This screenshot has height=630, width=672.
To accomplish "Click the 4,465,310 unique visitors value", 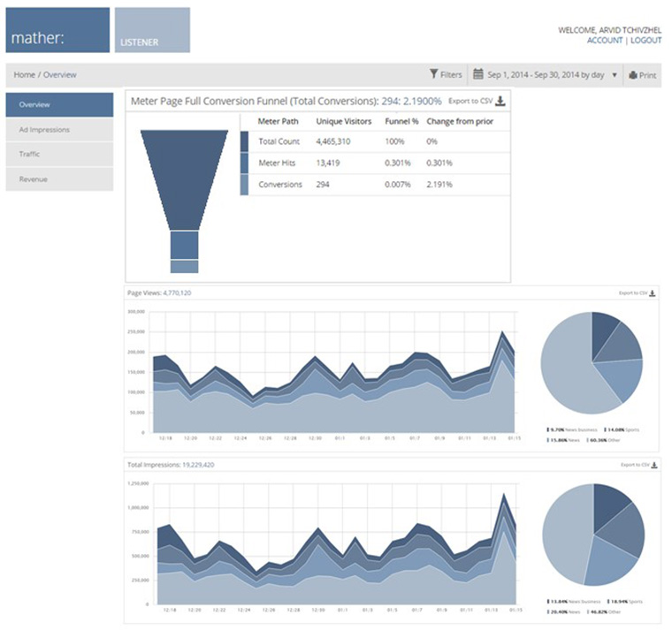I will point(333,141).
